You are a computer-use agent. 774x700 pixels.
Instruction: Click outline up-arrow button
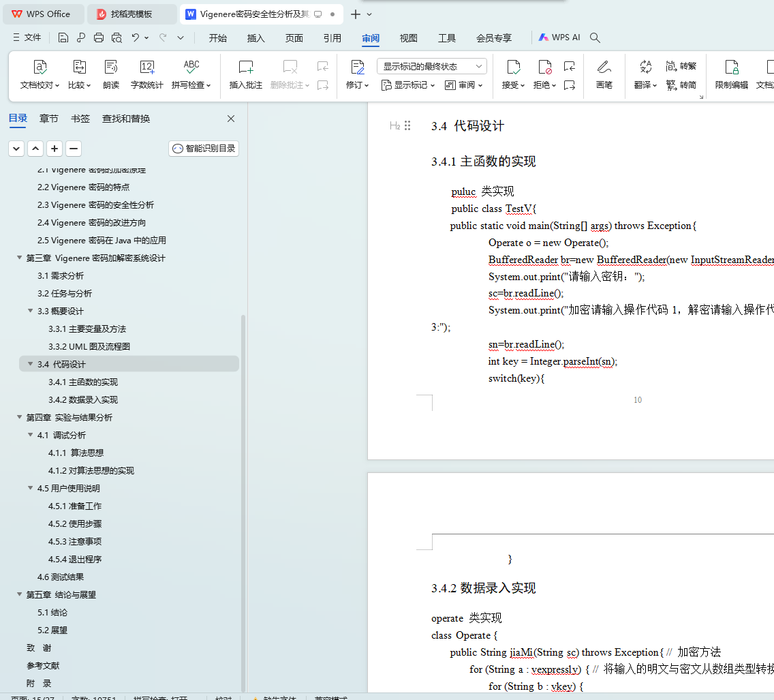coord(35,149)
